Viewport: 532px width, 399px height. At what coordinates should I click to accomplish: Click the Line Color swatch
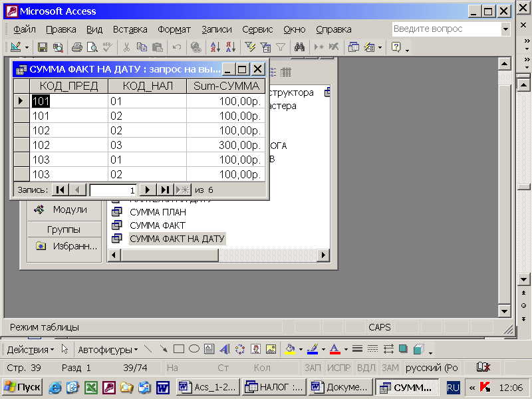(313, 349)
